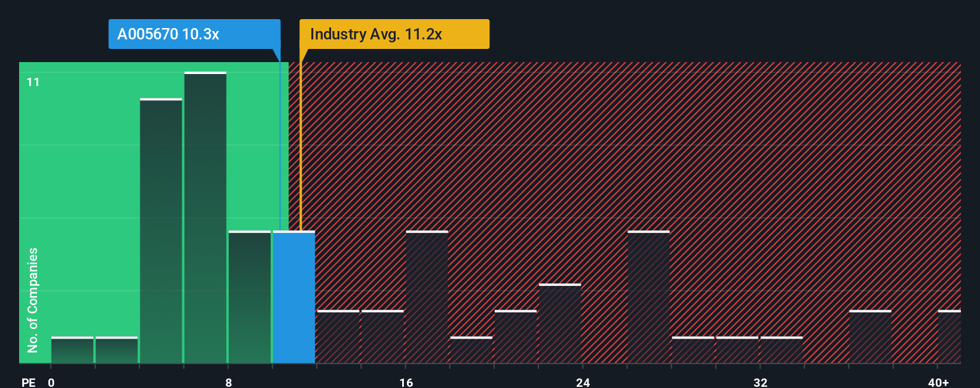The width and height of the screenshot is (980, 388).
Task: Select the blue highlighted histogram bar
Action: (294, 297)
